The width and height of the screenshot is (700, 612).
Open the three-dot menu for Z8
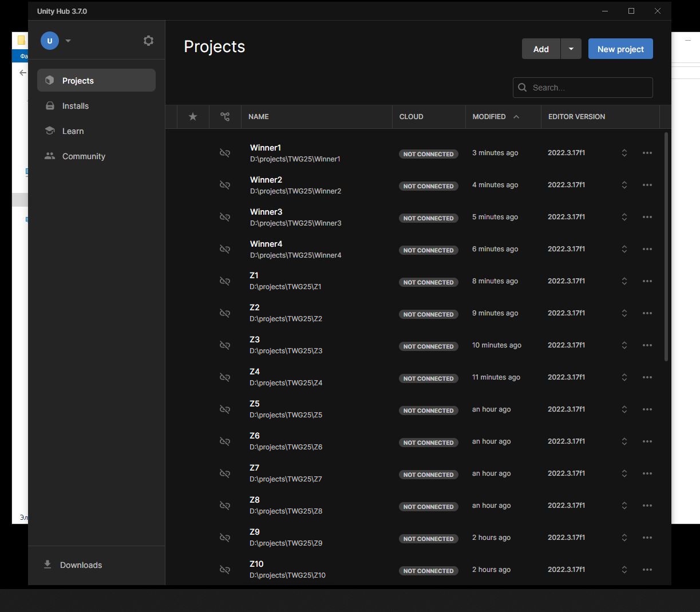click(x=647, y=506)
